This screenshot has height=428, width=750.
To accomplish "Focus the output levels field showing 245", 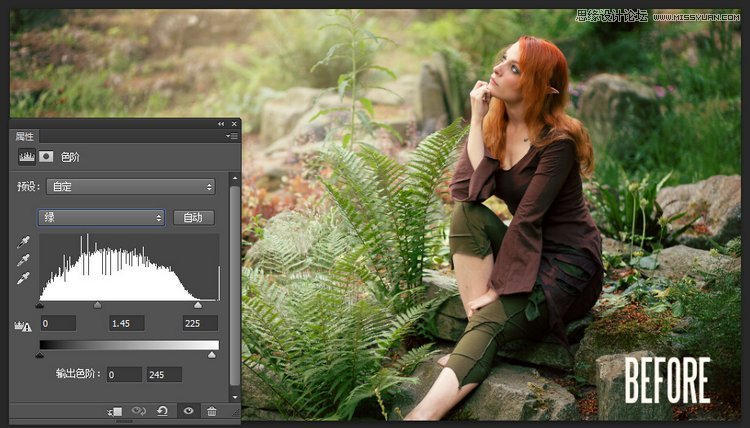I will (x=164, y=374).
